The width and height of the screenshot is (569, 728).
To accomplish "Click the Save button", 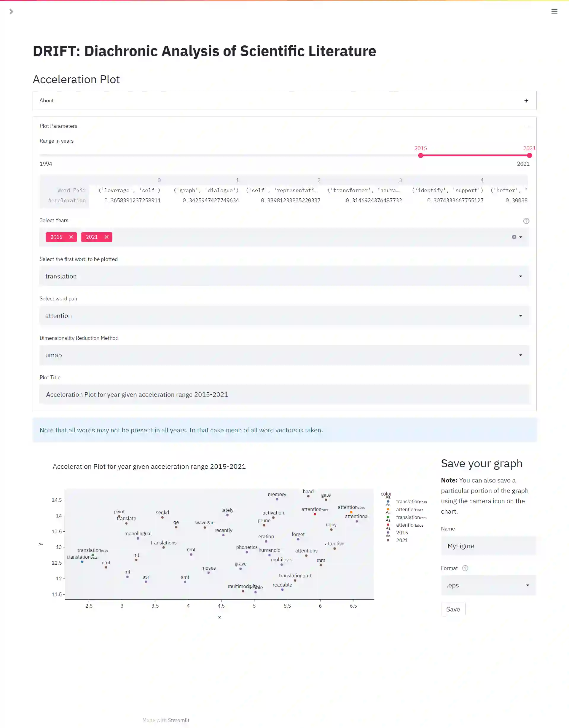I will (453, 609).
